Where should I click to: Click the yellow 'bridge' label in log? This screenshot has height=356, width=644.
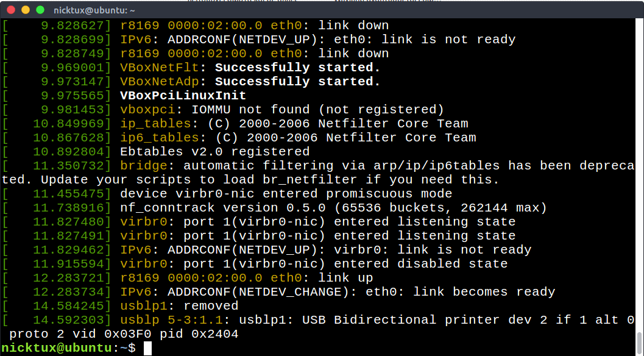point(144,166)
